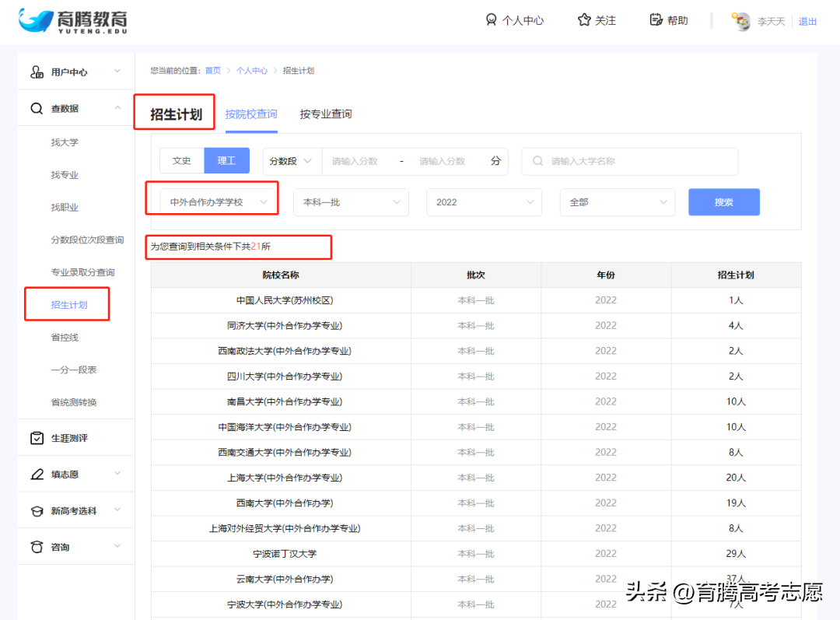The height and width of the screenshot is (620, 840).
Task: Switch to the 按院校查询 tab
Action: [x=250, y=113]
